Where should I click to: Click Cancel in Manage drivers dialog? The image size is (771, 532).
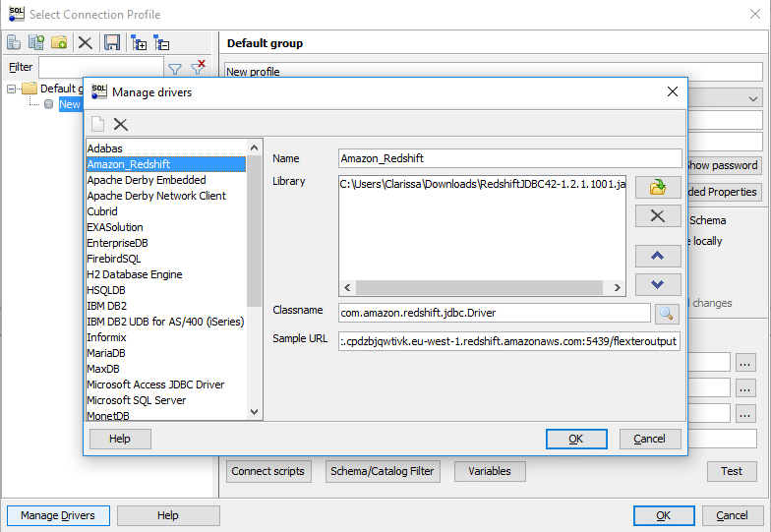(650, 439)
